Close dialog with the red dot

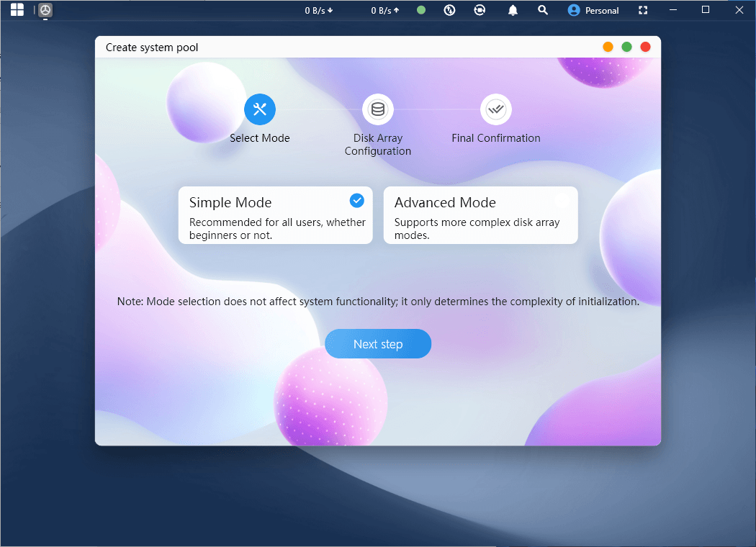pyautogui.click(x=646, y=47)
